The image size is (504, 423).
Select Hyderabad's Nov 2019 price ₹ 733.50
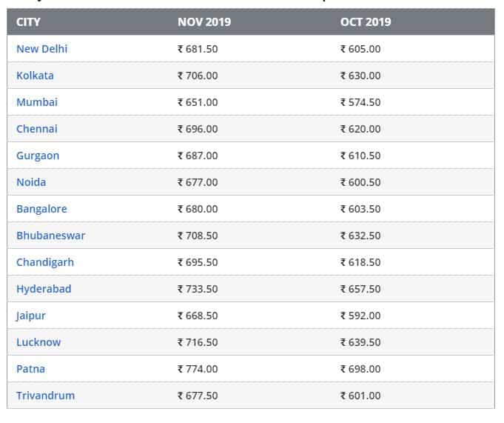click(198, 289)
